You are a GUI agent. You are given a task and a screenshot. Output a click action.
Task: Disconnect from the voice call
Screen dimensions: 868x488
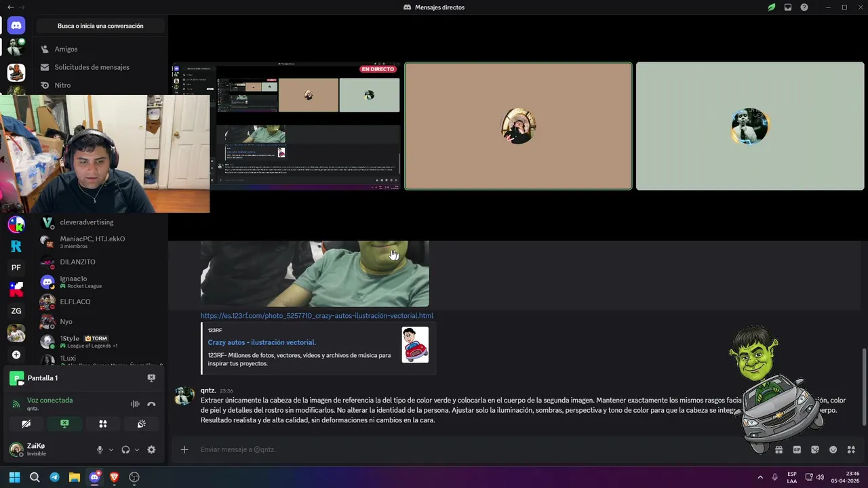[151, 404]
